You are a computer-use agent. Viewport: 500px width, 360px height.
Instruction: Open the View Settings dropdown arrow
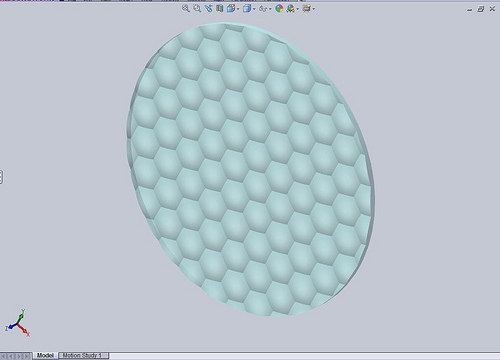click(313, 9)
